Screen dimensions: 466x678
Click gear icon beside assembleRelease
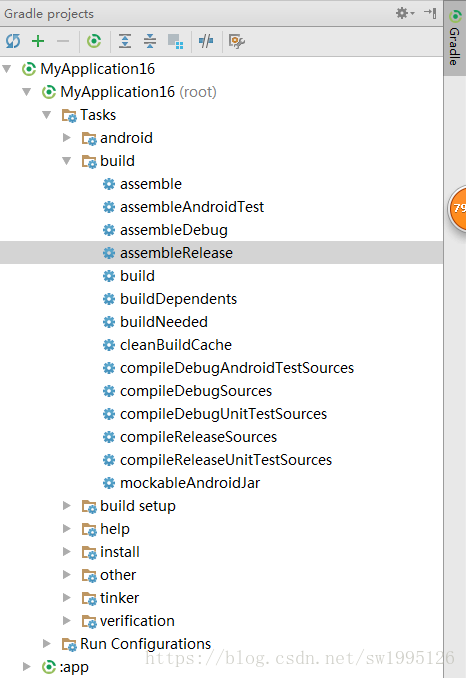[109, 253]
